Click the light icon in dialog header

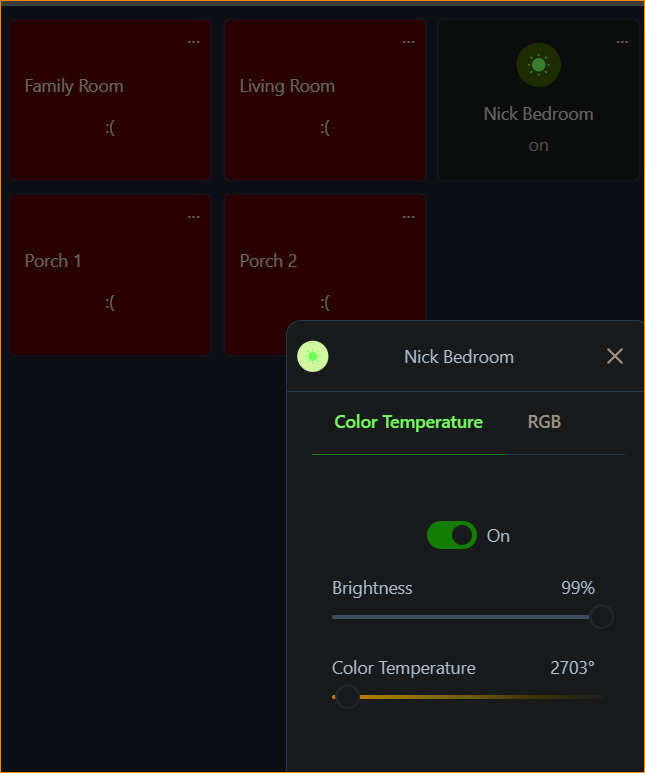click(x=313, y=356)
